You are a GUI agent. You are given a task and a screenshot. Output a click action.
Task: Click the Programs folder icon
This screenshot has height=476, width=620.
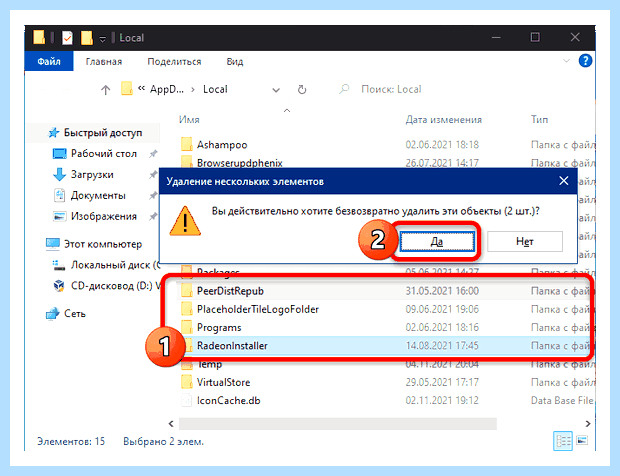click(x=187, y=327)
